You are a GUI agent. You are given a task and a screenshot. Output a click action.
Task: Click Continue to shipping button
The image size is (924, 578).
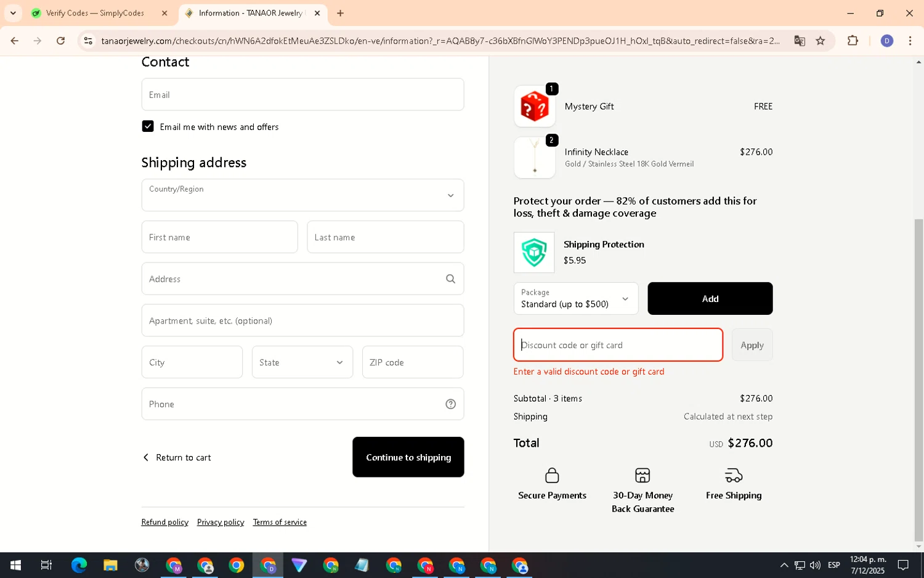[x=408, y=457]
